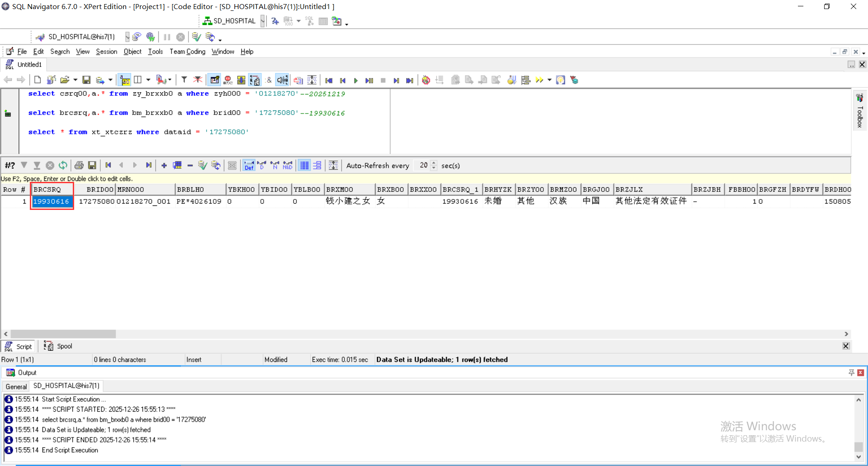Switch to the Spool tab
The width and height of the screenshot is (868, 466).
[58, 346]
